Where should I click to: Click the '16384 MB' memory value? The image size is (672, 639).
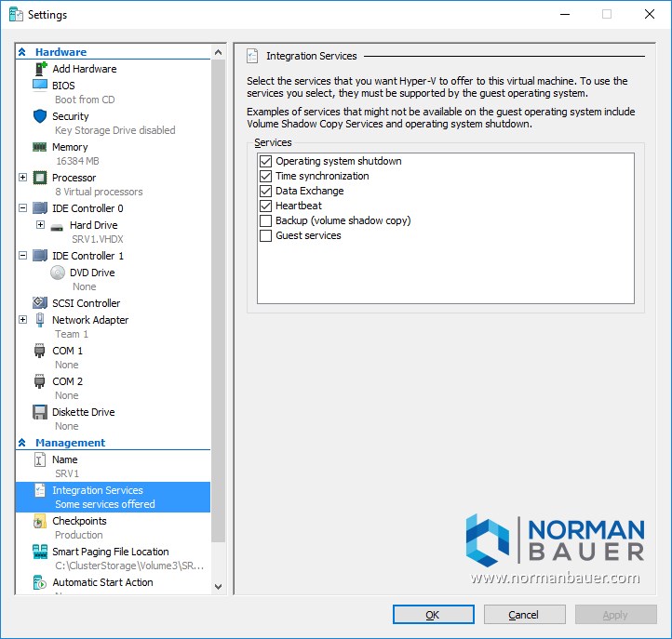coord(77,161)
